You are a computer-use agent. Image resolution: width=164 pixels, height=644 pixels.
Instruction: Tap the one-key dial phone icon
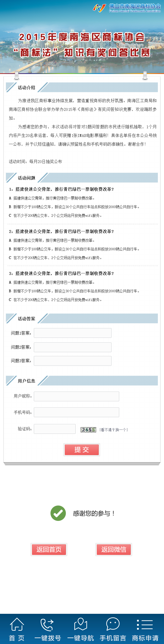[x=47, y=625]
